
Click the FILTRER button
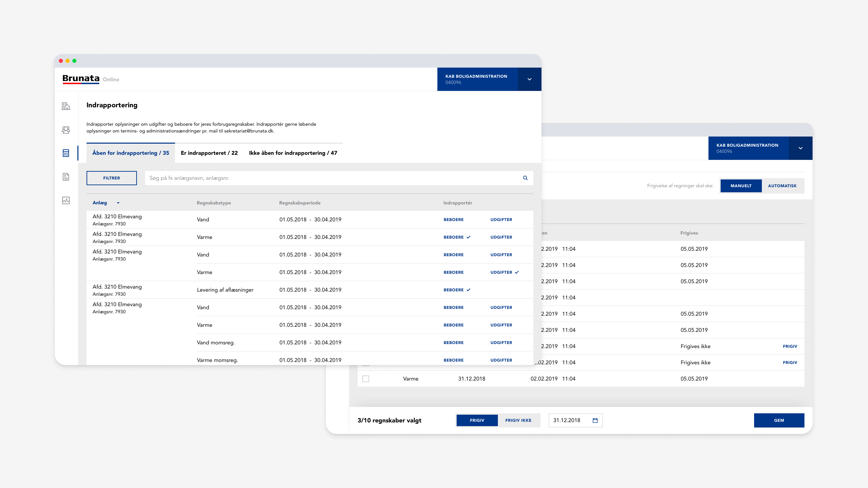point(112,178)
